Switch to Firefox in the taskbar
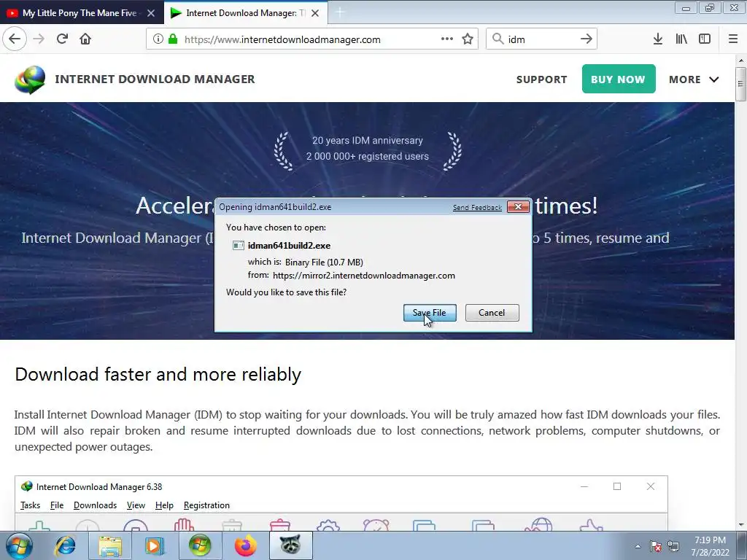This screenshot has height=560, width=747. tap(245, 545)
